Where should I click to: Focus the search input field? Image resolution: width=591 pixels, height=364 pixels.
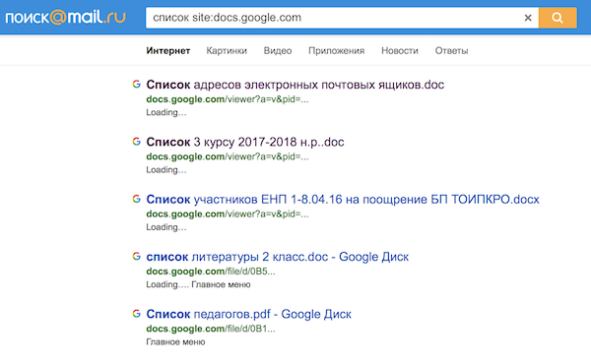pos(334,18)
